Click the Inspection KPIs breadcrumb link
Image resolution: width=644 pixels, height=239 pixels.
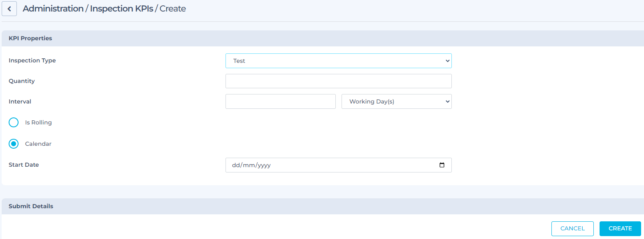point(121,9)
